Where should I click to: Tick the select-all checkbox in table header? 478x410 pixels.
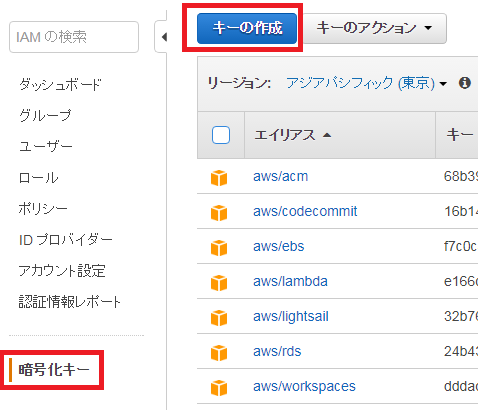click(x=221, y=135)
